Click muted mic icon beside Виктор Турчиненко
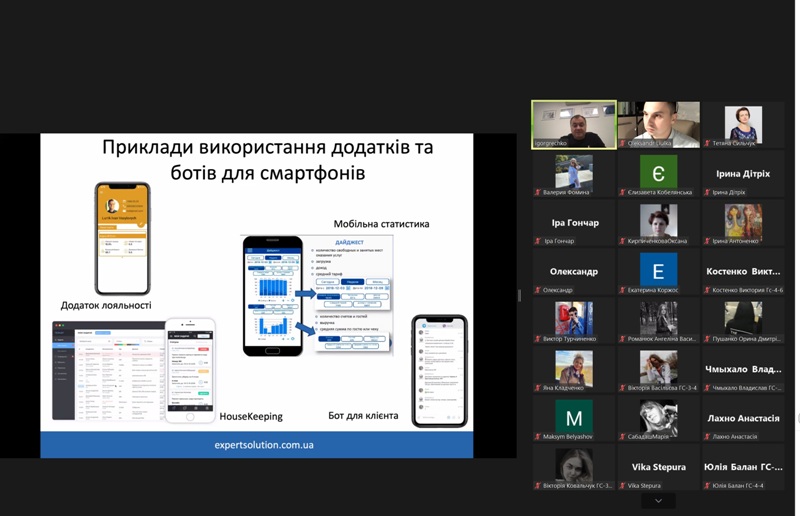Image resolution: width=800 pixels, height=516 pixels. (537, 339)
